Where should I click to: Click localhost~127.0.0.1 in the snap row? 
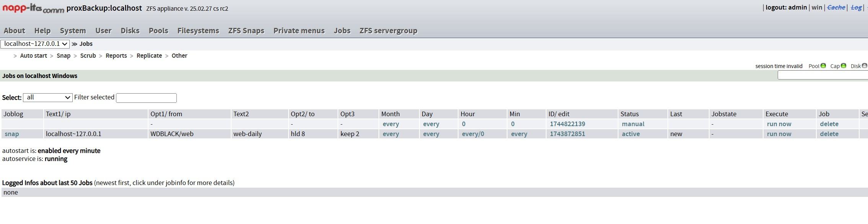(73, 134)
